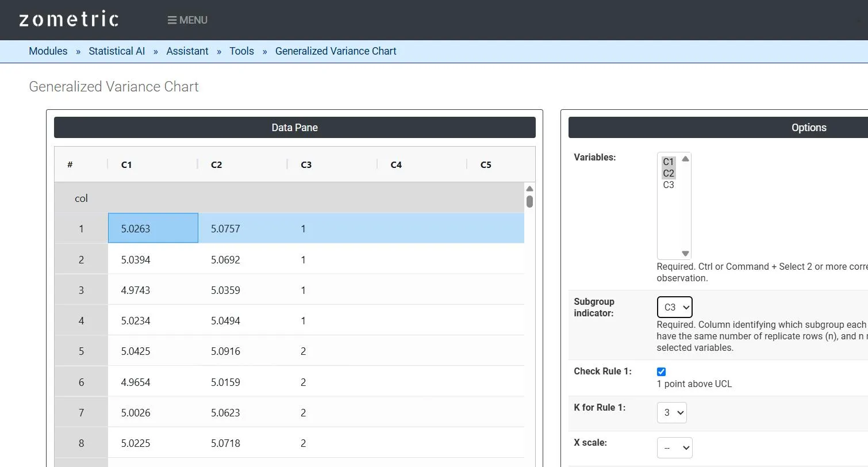Select cell with value 5.0026
The height and width of the screenshot is (467, 868).
click(153, 412)
